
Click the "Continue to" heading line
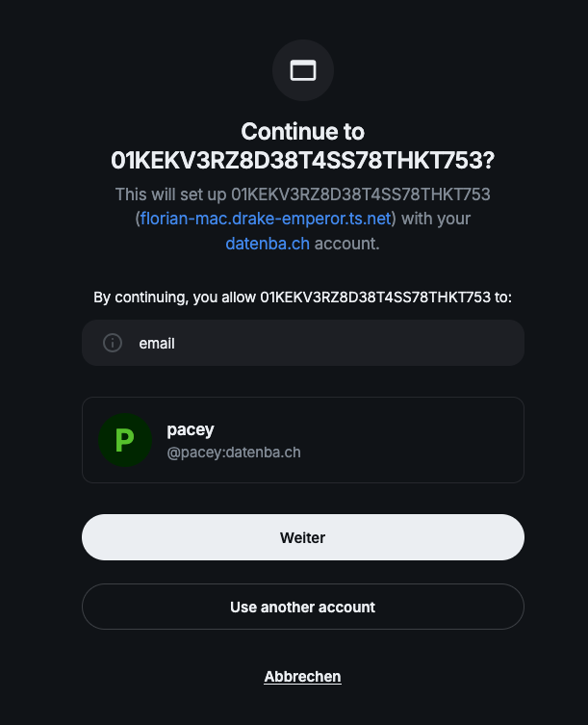[302, 132]
